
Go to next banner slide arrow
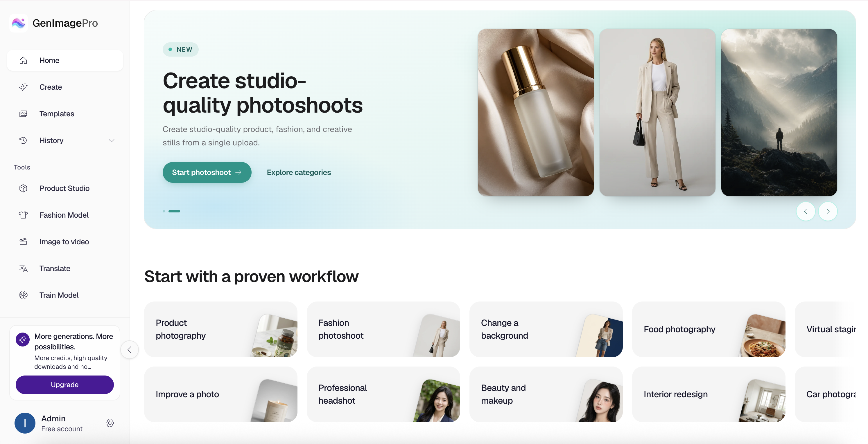pos(828,211)
